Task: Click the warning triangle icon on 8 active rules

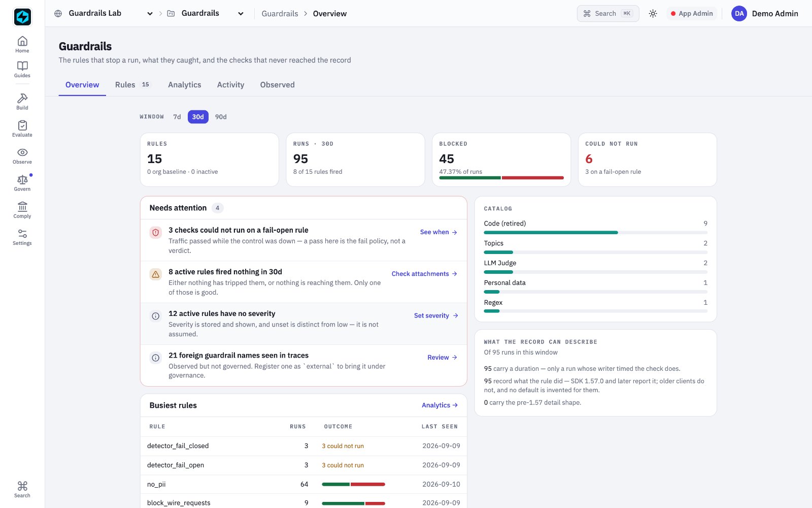Action: (156, 274)
